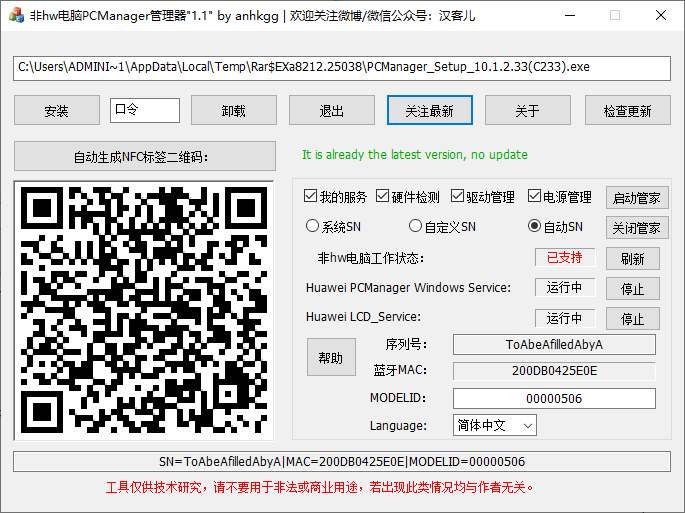This screenshot has width=685, height=513.
Task: Click the SN=ToAbeAfilledAbyA summary string field
Action: [x=342, y=462]
